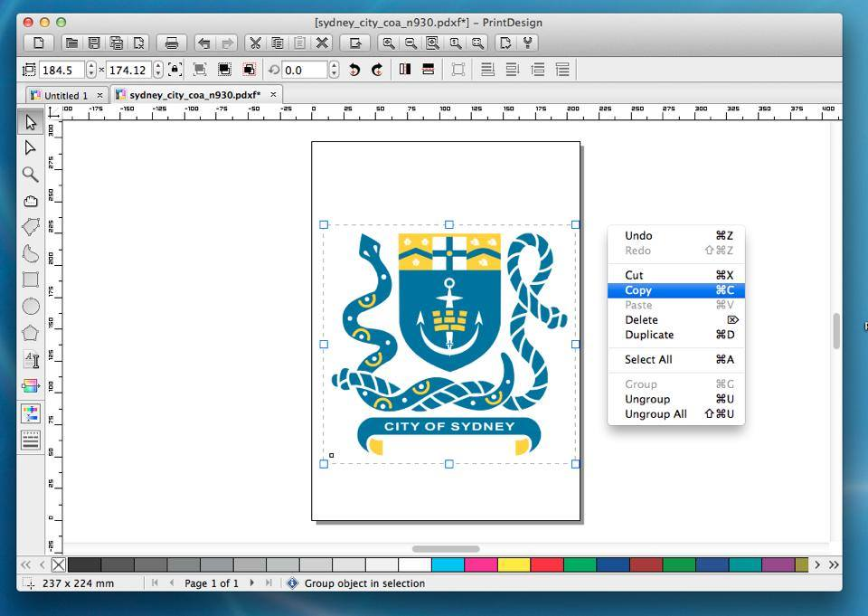868x616 pixels.
Task: Select Copy in the context menu
Action: click(676, 290)
